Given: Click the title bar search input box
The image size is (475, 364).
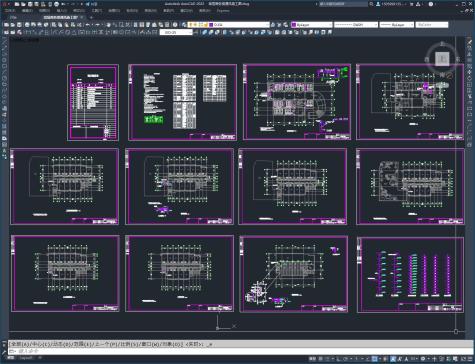Looking at the screenshot, I should coord(343,4).
